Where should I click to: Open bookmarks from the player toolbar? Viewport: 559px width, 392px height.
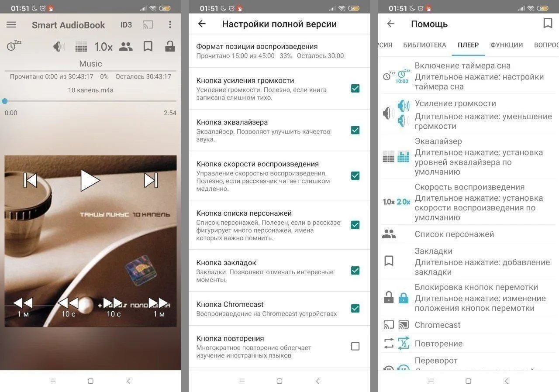(x=148, y=46)
